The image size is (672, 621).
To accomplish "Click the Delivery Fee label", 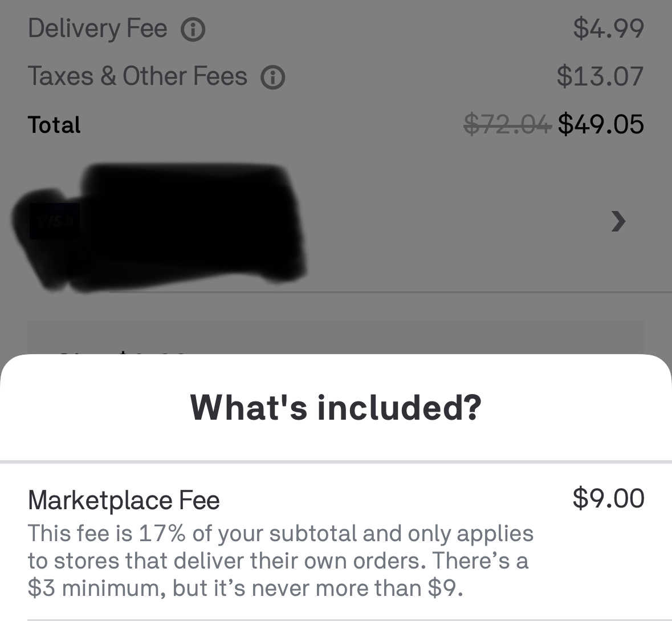I will [x=97, y=29].
